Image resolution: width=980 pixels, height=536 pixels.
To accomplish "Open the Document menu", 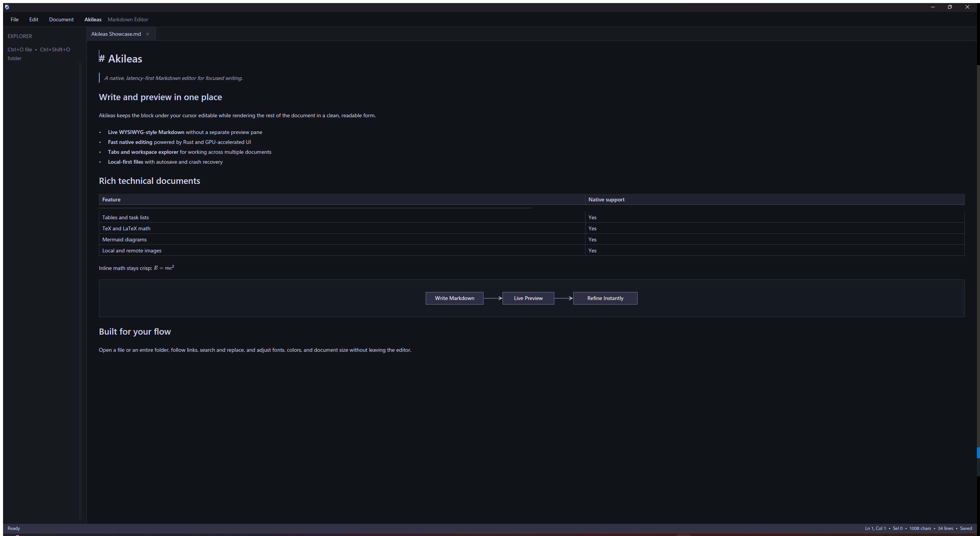I will [x=61, y=19].
